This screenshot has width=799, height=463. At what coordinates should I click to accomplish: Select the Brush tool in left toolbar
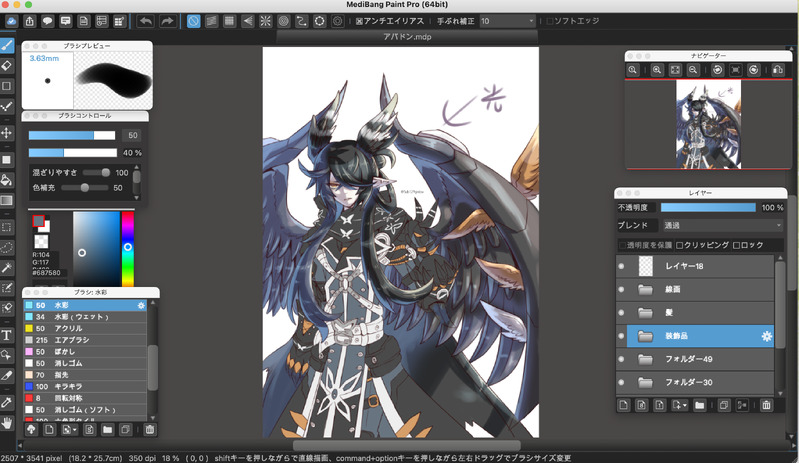(x=7, y=45)
